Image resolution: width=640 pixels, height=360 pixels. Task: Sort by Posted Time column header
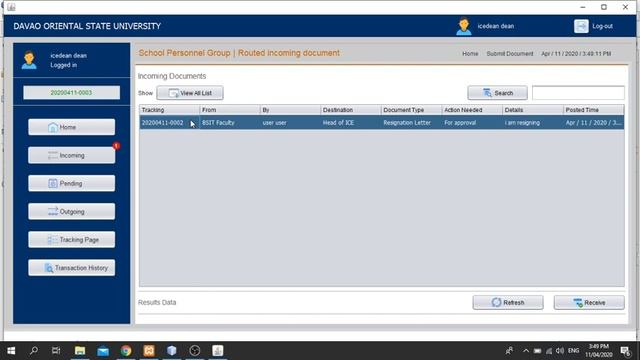[593, 110]
